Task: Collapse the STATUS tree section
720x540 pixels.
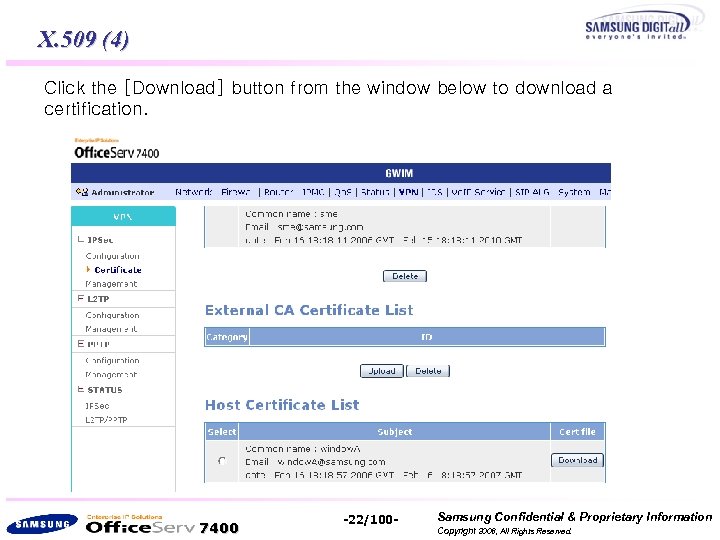Action: 80,389
